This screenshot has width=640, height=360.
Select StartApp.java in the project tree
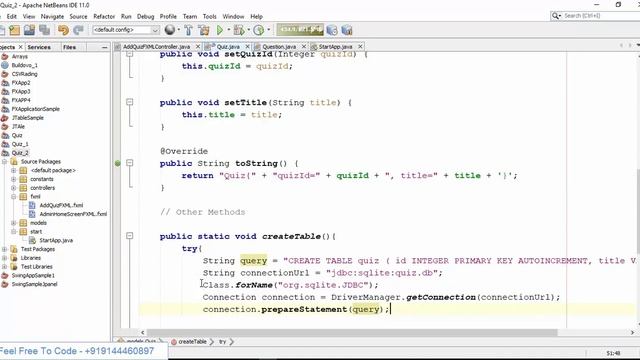[x=56, y=240]
